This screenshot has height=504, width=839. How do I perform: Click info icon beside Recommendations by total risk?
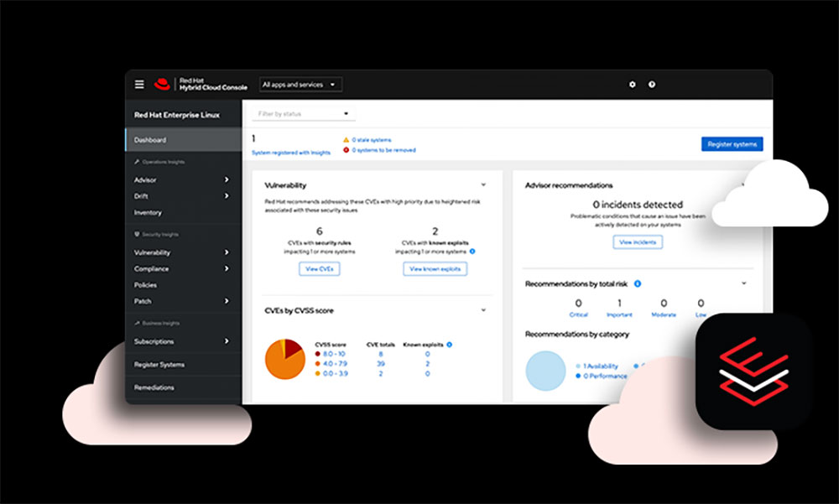click(638, 284)
